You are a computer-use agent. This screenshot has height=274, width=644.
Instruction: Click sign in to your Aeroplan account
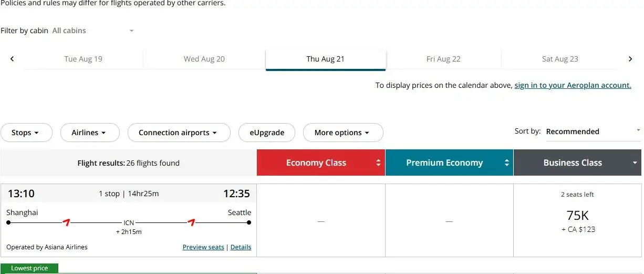pyautogui.click(x=573, y=85)
